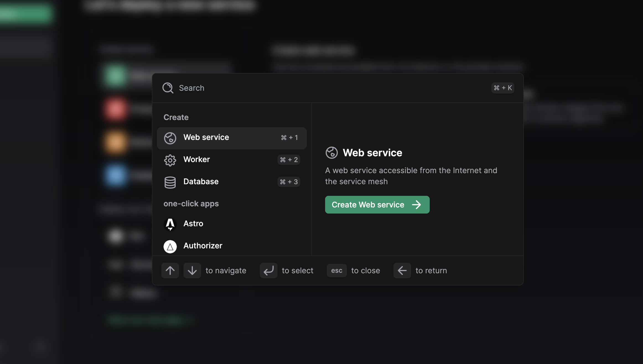Click the web service description text

(x=411, y=176)
